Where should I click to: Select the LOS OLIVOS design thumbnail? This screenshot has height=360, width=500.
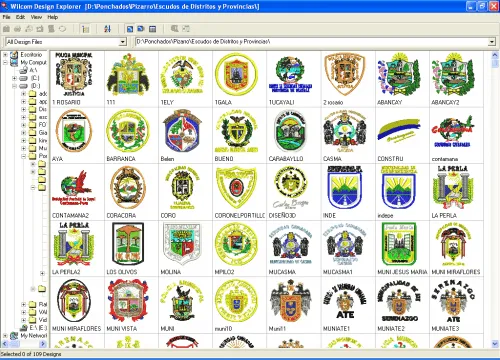128,244
